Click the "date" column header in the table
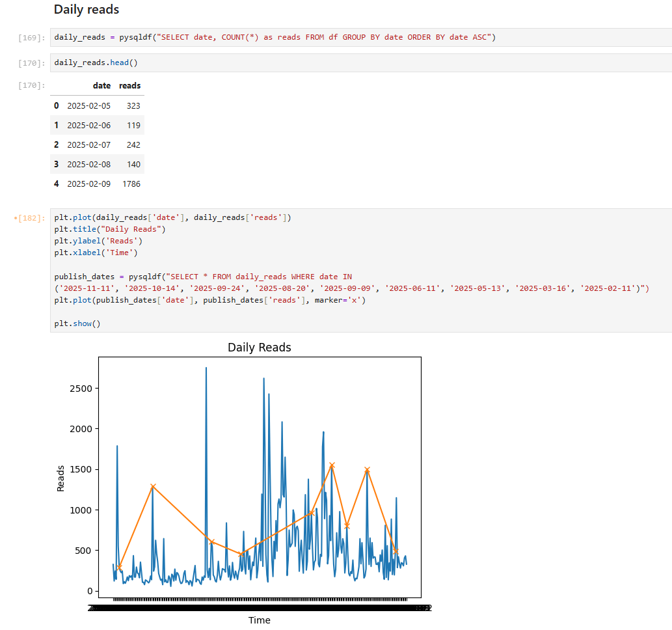The height and width of the screenshot is (630, 672). coord(101,85)
